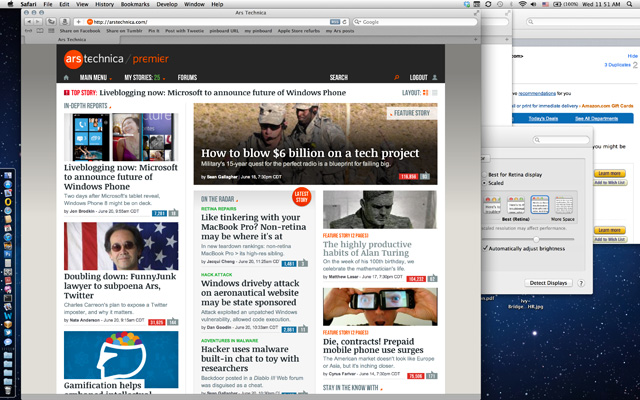
Task: Expand On the Radar section arrow
Action: pos(237,200)
